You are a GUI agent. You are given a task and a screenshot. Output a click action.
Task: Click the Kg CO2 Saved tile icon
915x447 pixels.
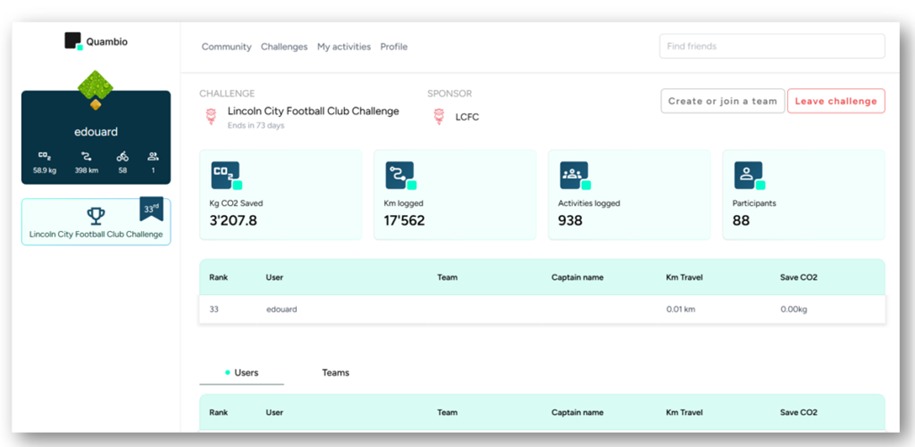(x=225, y=175)
